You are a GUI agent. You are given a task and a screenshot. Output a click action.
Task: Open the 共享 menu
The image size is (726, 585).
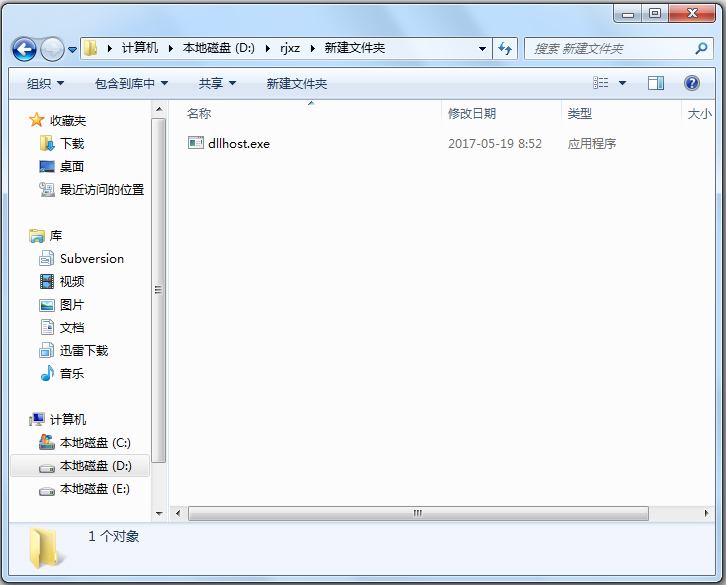click(217, 83)
